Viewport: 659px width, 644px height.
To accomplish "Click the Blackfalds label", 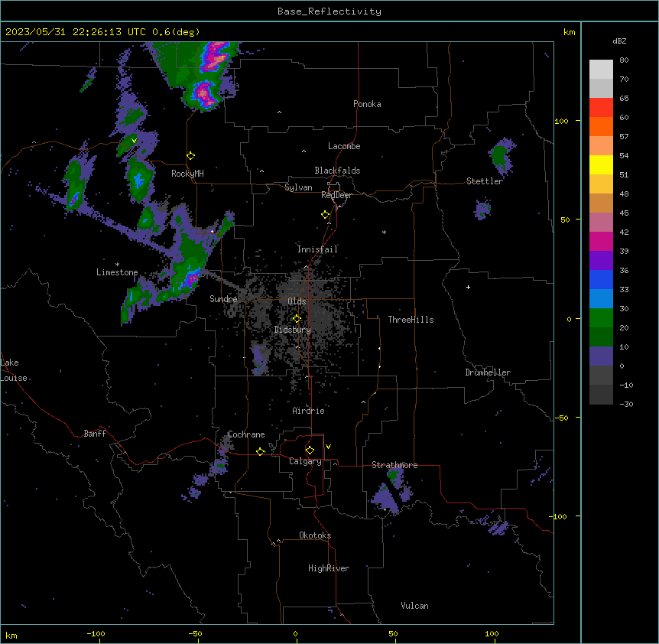I will (x=337, y=171).
